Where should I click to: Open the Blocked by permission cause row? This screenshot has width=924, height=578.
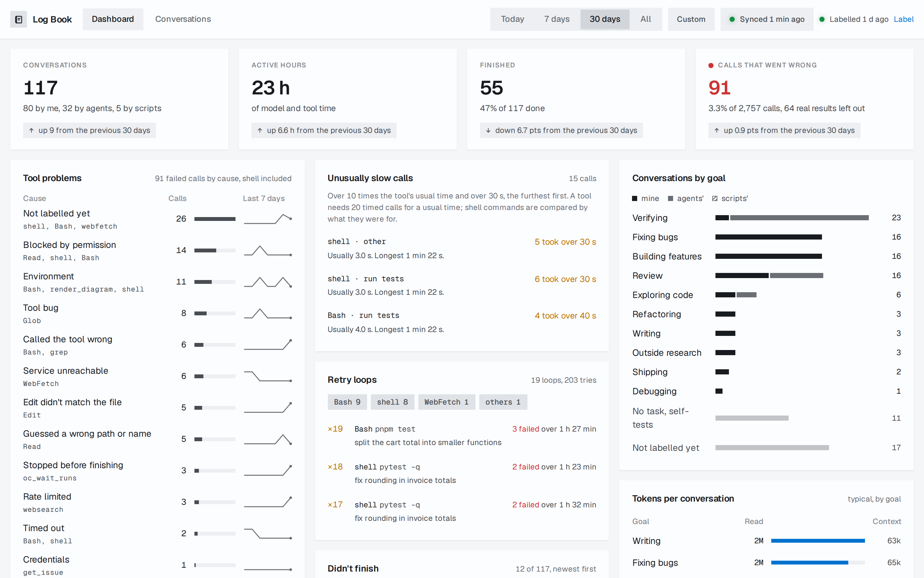[x=157, y=251]
